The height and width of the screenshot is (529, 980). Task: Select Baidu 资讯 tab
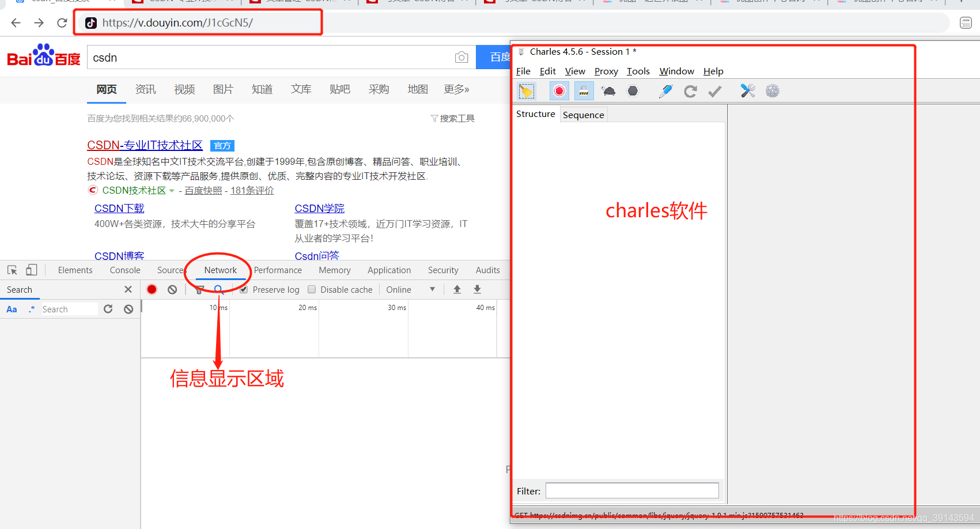point(145,89)
